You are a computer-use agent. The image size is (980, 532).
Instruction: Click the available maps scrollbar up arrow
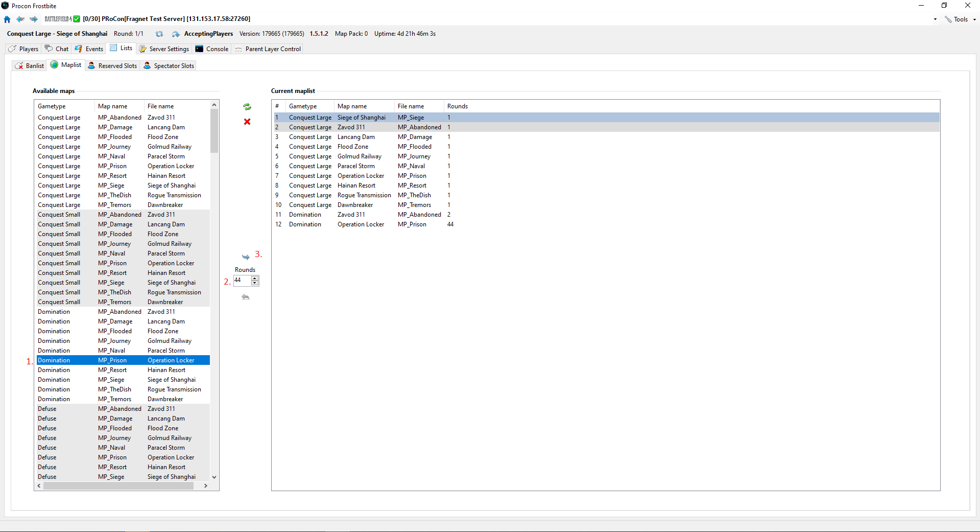tap(214, 105)
